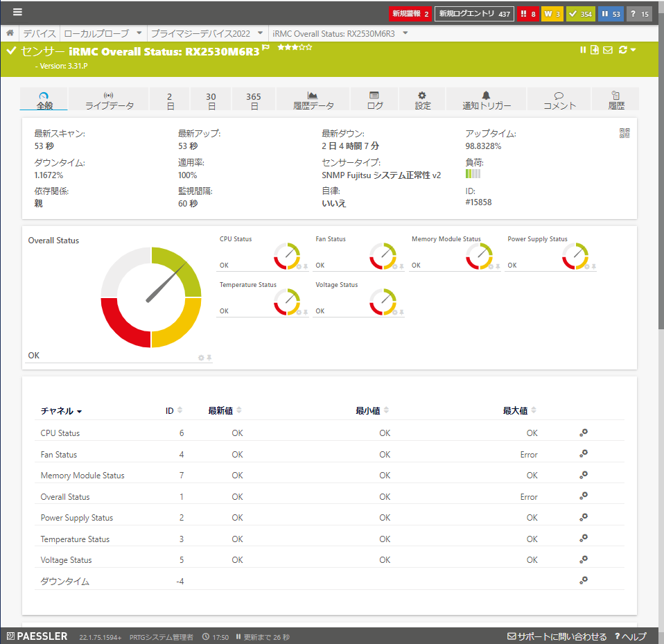Click the デバイス breadcrumb link
664x644 pixels.
(x=39, y=33)
